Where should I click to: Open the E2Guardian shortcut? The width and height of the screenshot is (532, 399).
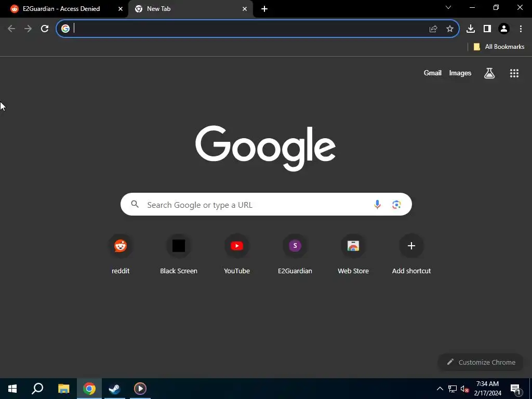[295, 254]
